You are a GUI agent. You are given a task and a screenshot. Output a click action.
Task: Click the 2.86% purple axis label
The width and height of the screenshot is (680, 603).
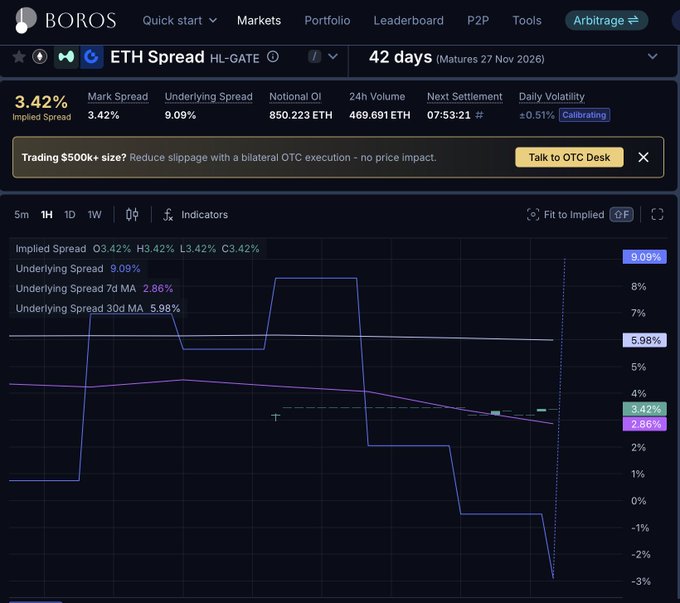645,424
